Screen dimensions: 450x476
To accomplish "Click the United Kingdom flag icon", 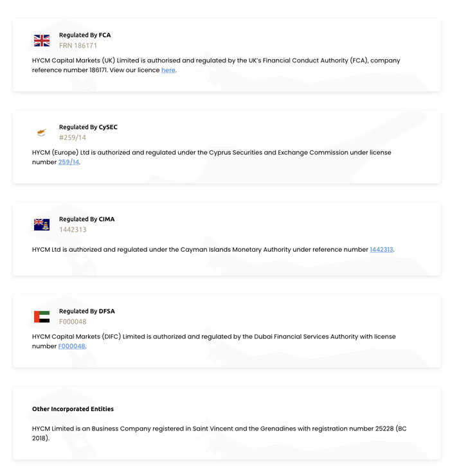I will (x=42, y=40).
